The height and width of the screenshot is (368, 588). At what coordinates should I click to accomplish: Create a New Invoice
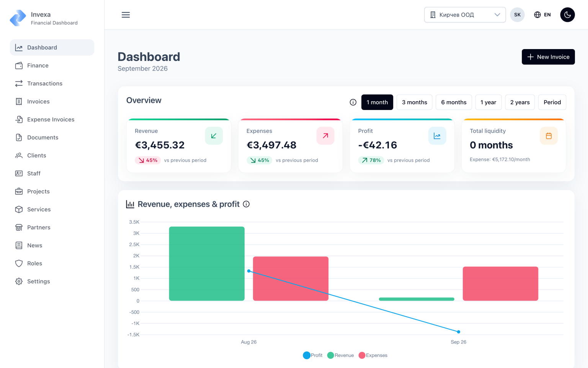(x=548, y=57)
